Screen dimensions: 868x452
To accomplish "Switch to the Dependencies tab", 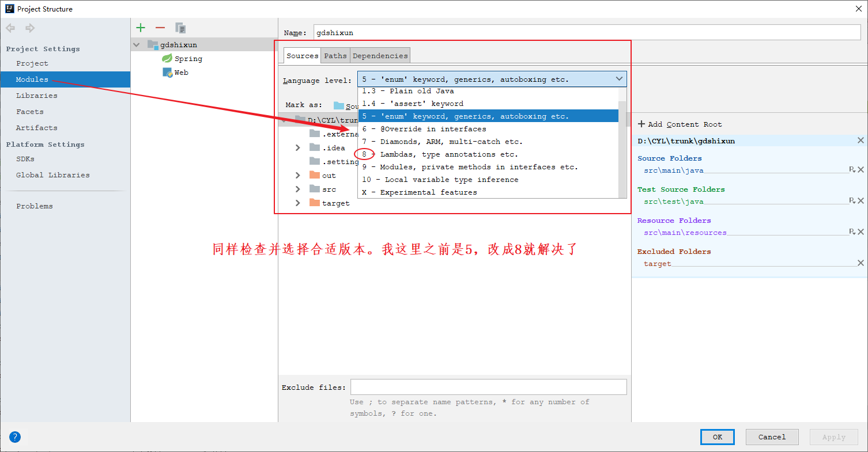I will coord(380,55).
